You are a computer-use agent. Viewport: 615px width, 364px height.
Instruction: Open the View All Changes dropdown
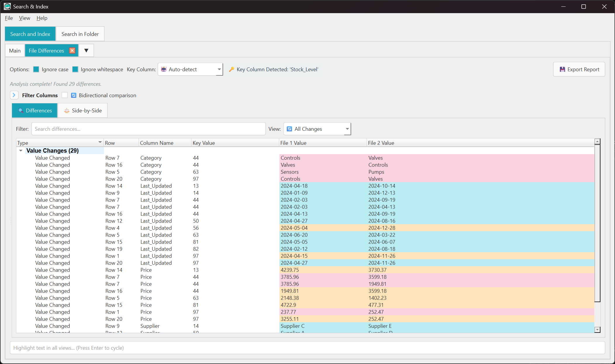347,129
